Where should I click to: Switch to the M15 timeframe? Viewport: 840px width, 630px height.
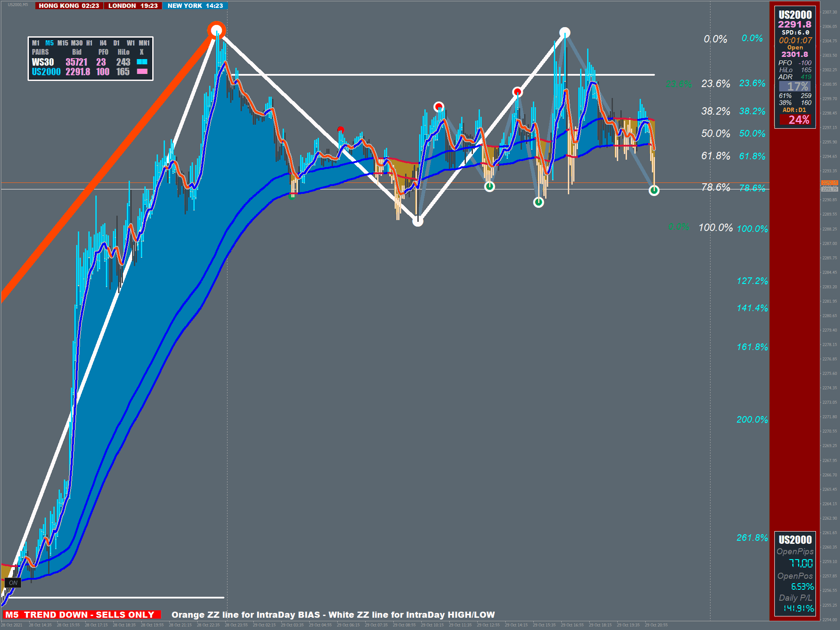point(63,43)
